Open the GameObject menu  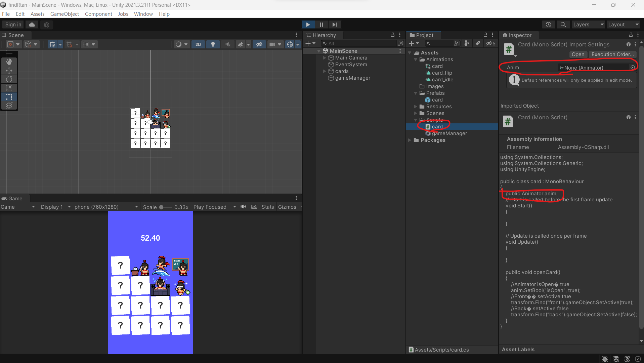[65, 14]
